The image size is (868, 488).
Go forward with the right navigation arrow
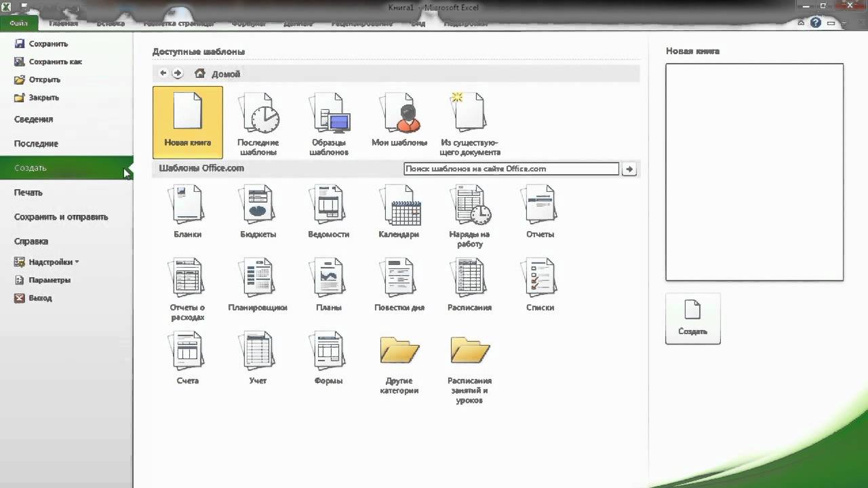tap(178, 73)
